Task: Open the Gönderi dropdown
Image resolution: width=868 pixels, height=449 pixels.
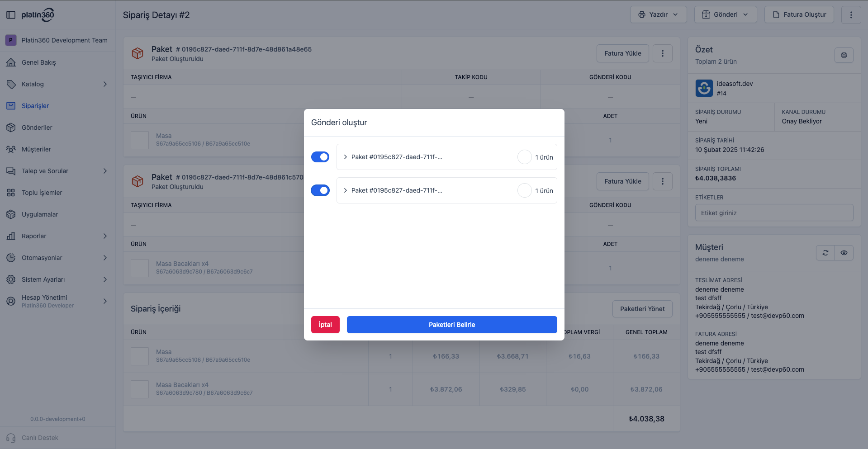Action: (725, 14)
